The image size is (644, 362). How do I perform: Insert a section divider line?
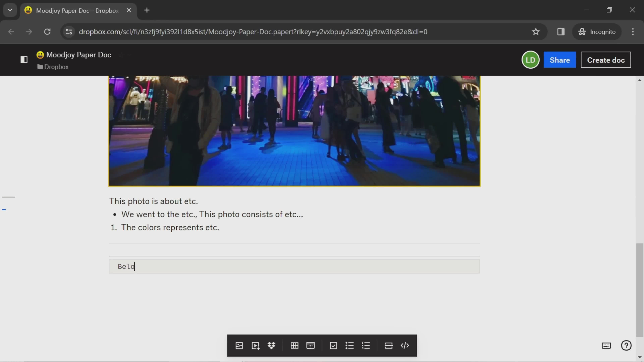[x=389, y=346]
